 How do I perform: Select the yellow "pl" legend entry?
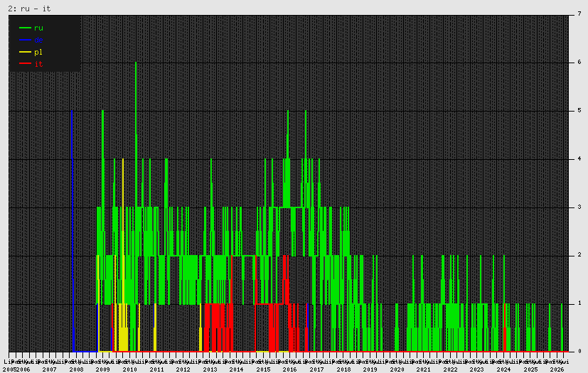(31, 52)
